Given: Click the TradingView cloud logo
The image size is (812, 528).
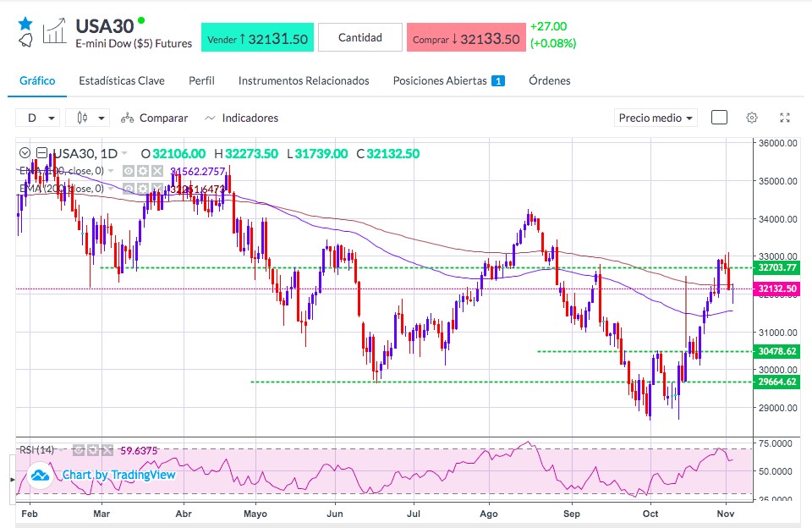Looking at the screenshot, I should click(40, 475).
